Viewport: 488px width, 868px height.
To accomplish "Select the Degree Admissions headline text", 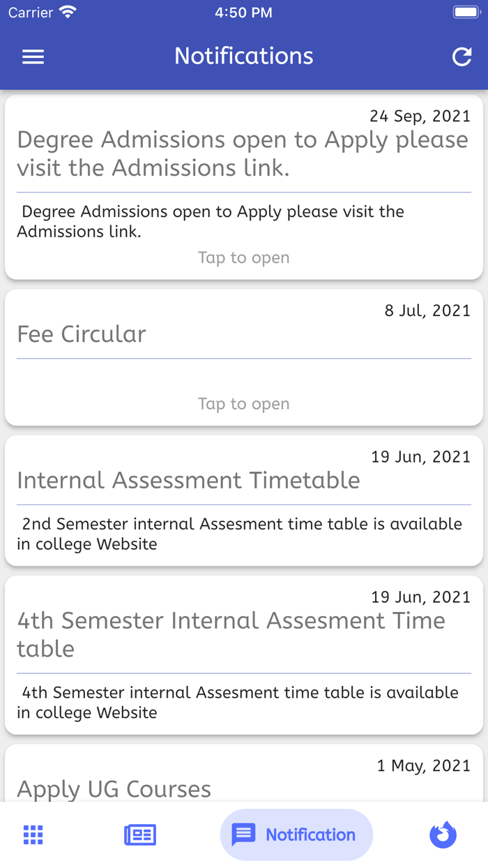I will click(x=243, y=154).
